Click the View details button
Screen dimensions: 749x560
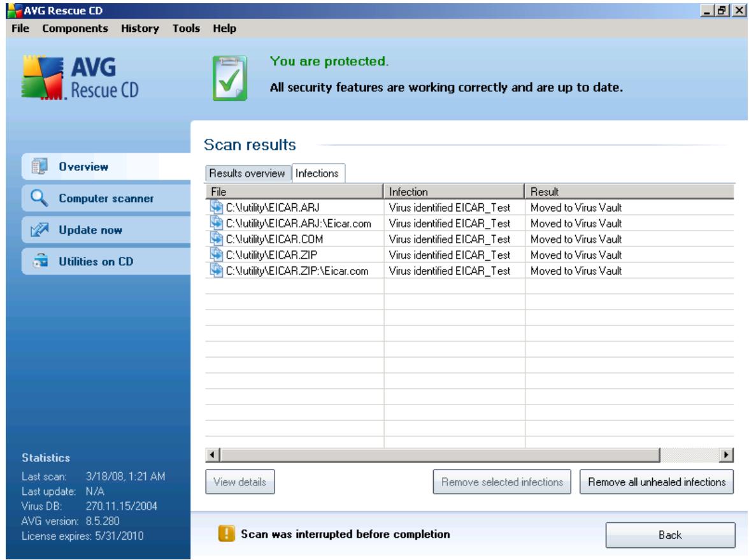239,482
